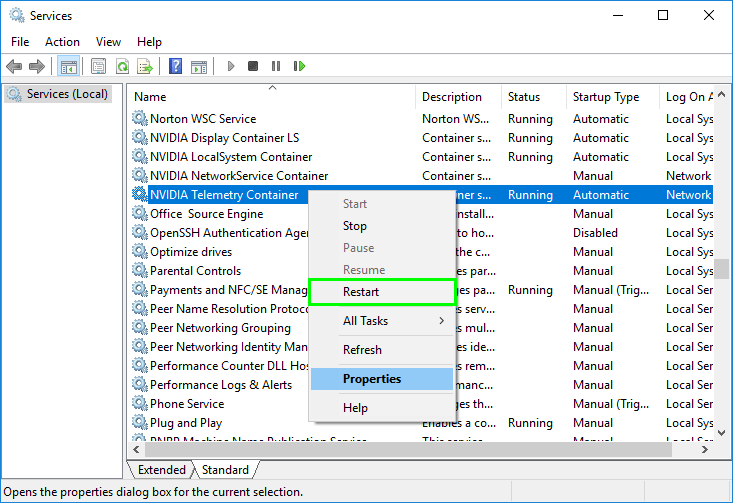Select Office Source Engine service

(x=207, y=214)
